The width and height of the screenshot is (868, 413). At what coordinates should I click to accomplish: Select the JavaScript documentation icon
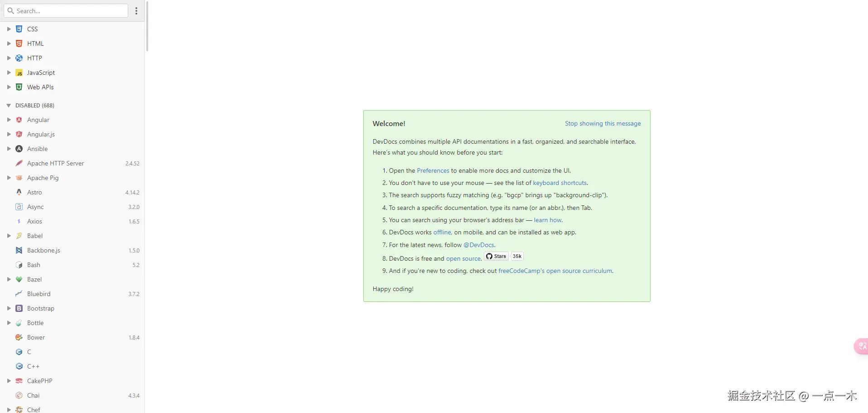19,73
